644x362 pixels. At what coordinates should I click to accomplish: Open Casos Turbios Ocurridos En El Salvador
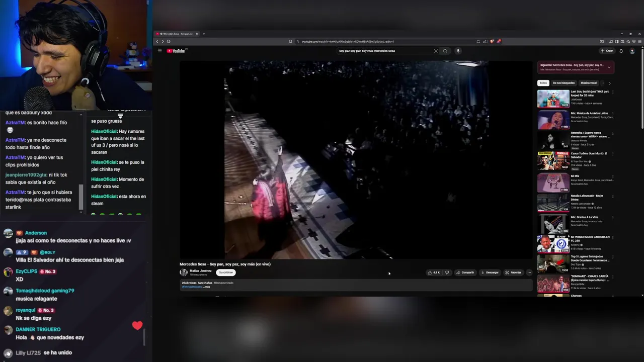(553, 161)
